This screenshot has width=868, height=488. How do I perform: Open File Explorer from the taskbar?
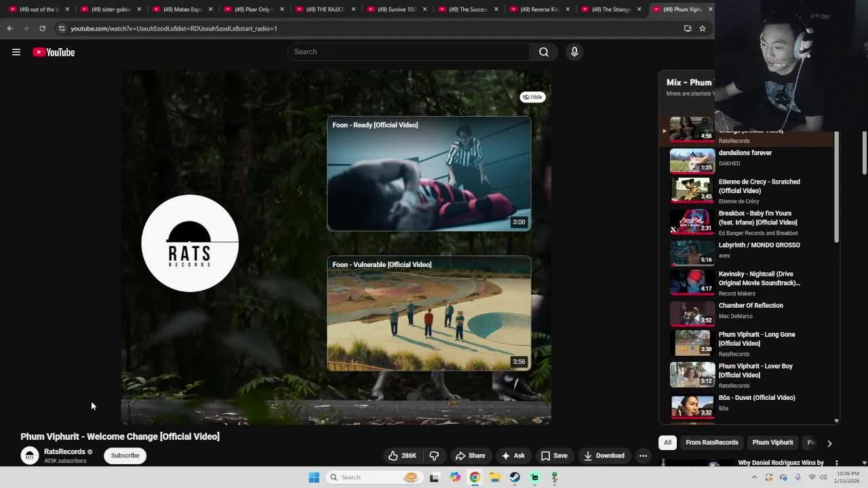pyautogui.click(x=495, y=477)
